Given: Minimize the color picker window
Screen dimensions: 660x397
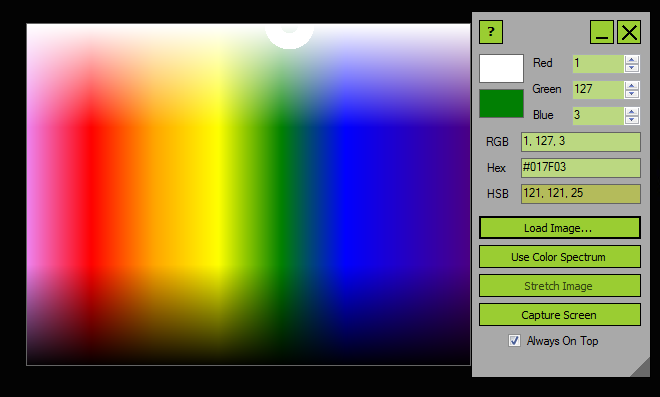Looking at the screenshot, I should [x=601, y=32].
